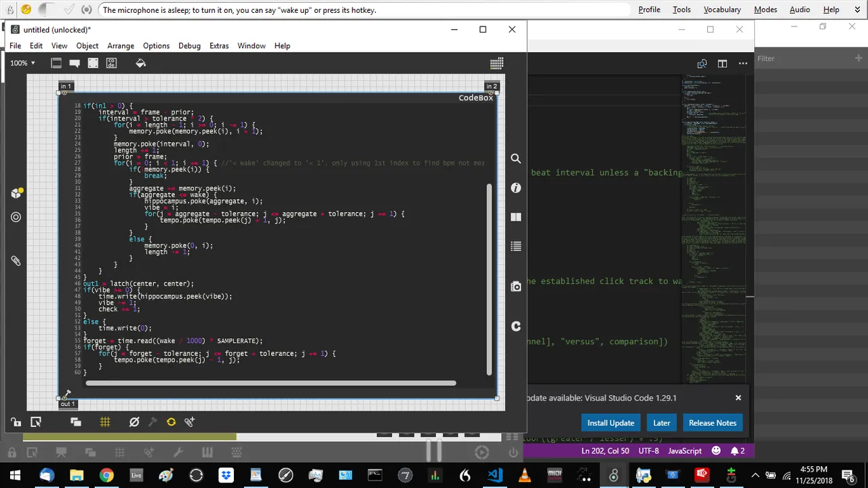This screenshot has height=488, width=868.
Task: Click the slashed circle mute icon
Action: coord(134,422)
